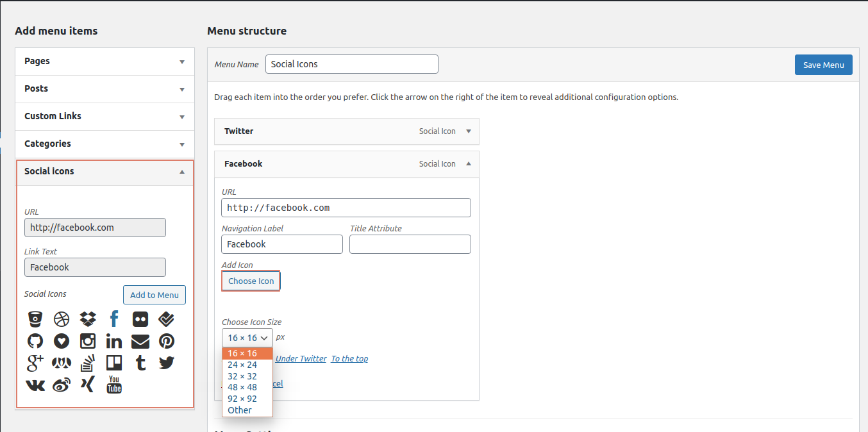Click the Twitter menu item title
Screen dimensions: 868x432
click(x=238, y=131)
